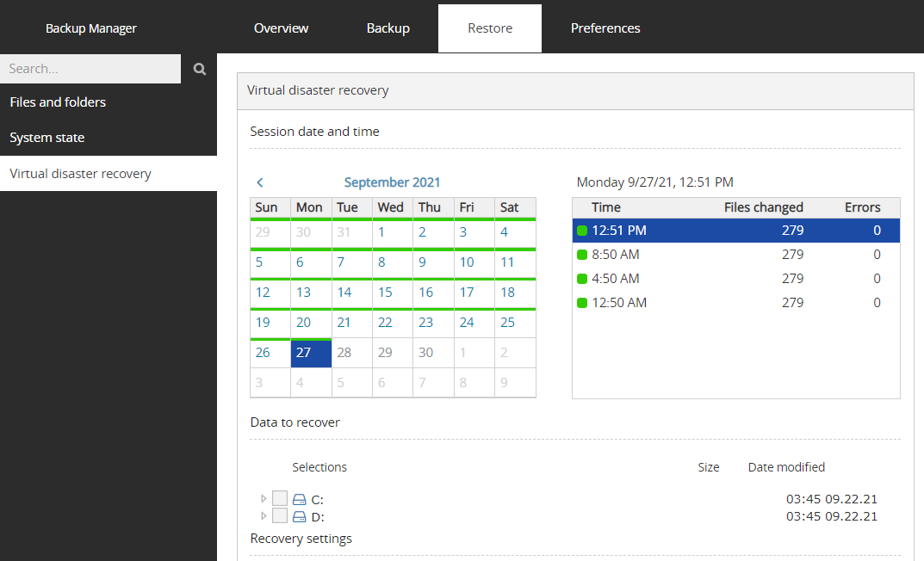Check the D: drive checkbox

[x=280, y=515]
